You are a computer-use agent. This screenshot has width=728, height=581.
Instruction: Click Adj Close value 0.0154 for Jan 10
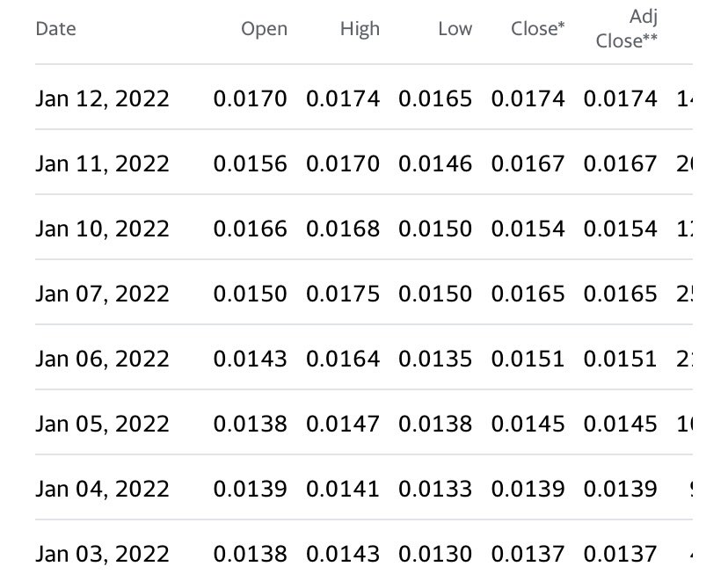[x=620, y=229]
